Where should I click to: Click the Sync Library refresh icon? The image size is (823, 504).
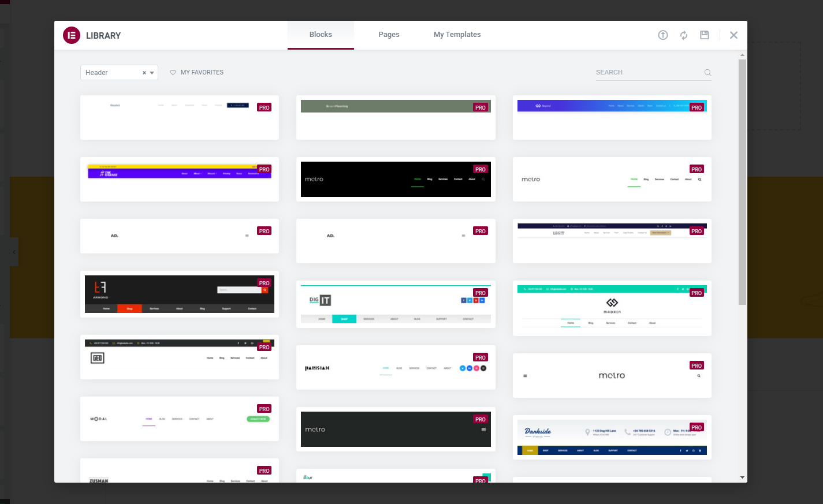[684, 35]
